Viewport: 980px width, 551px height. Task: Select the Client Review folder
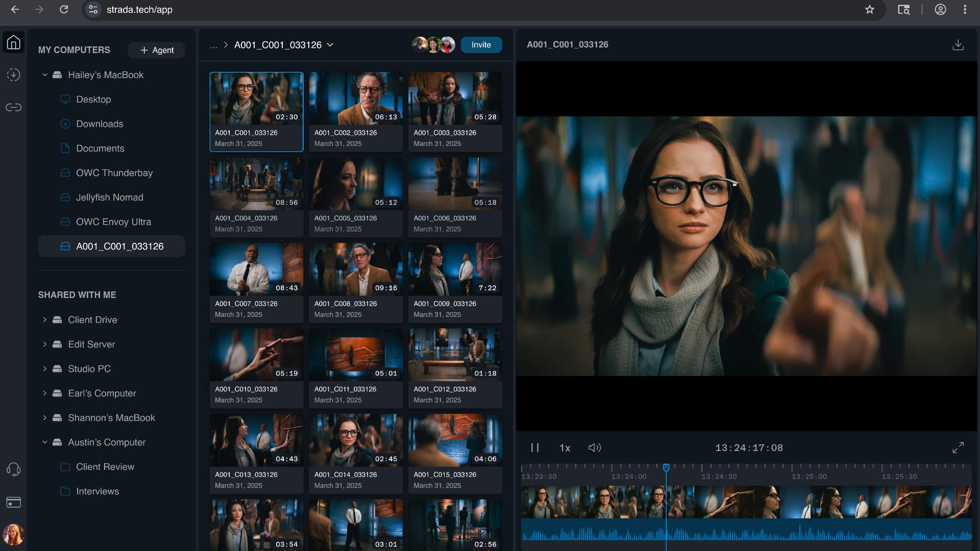tap(105, 467)
